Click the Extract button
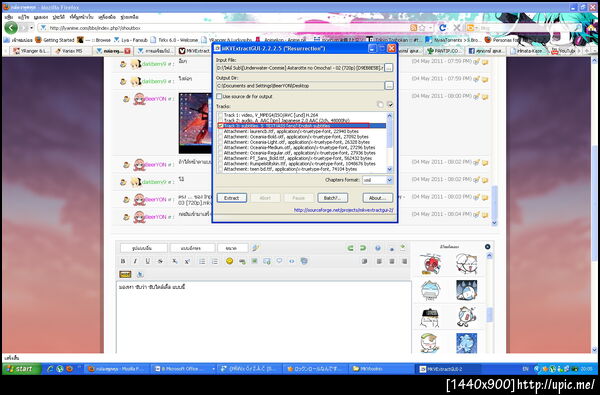Image resolution: width=600 pixels, height=395 pixels. (232, 198)
